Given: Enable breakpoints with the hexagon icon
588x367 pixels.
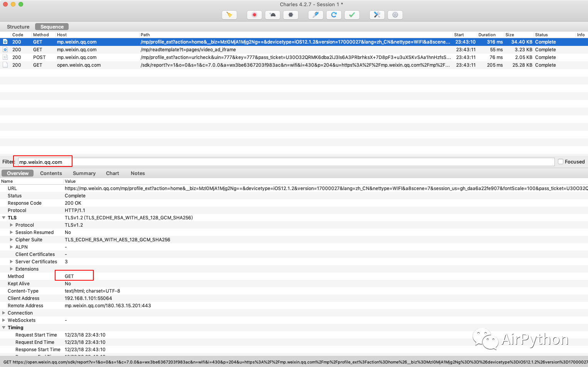Looking at the screenshot, I should [x=291, y=15].
